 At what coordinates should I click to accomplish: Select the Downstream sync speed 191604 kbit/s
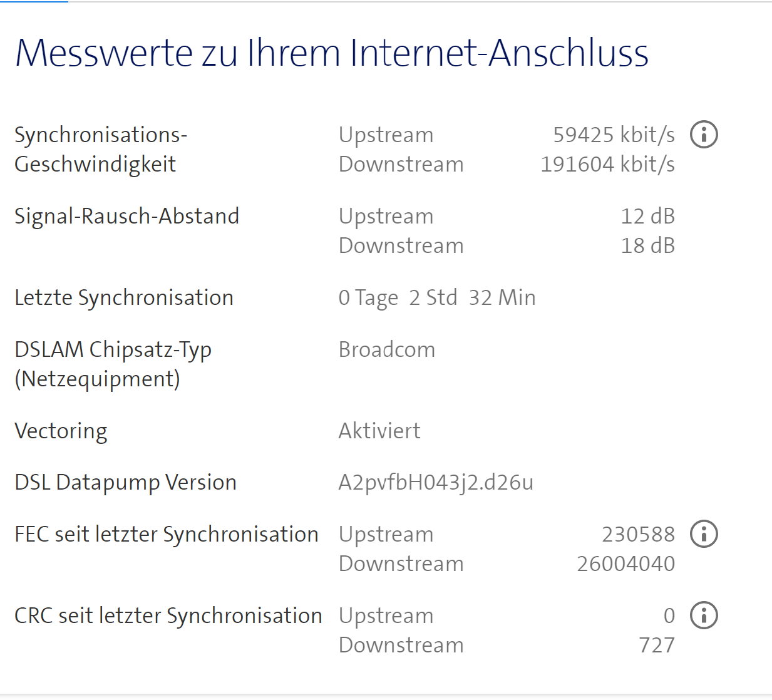click(x=607, y=164)
